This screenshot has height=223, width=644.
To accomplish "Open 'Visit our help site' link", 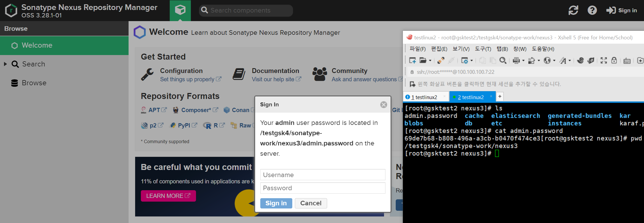I will tap(276, 79).
